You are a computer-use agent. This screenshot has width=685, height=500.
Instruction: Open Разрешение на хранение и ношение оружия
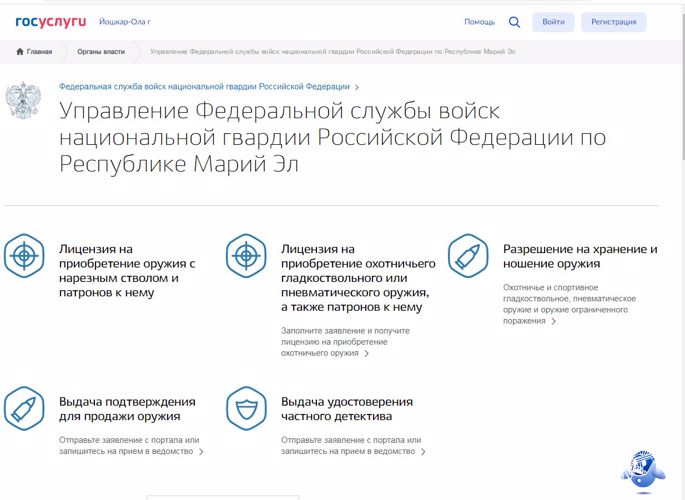coord(580,256)
